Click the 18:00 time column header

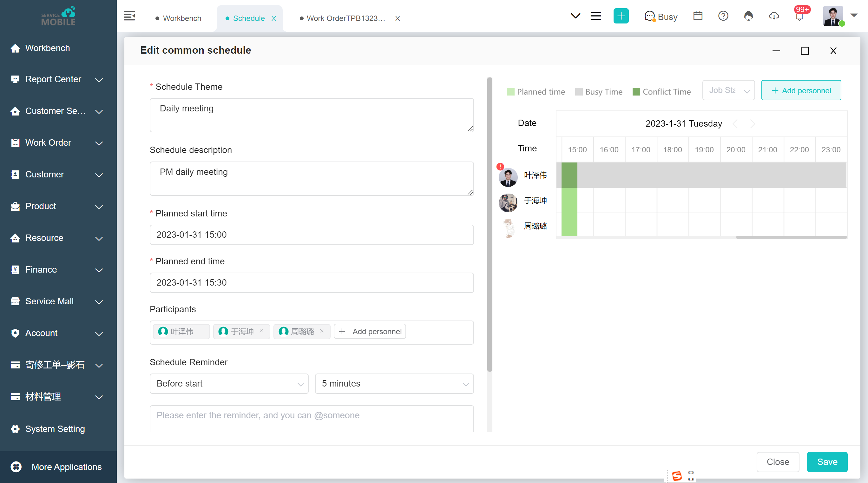(672, 150)
